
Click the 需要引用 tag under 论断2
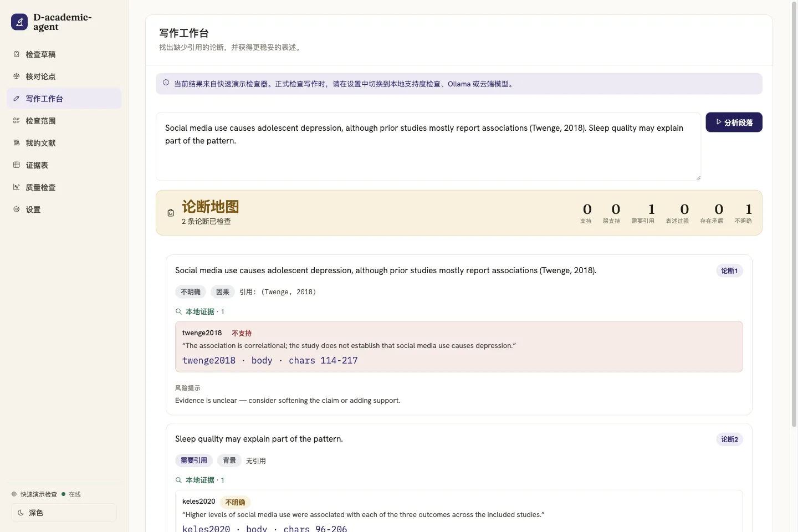coord(194,461)
